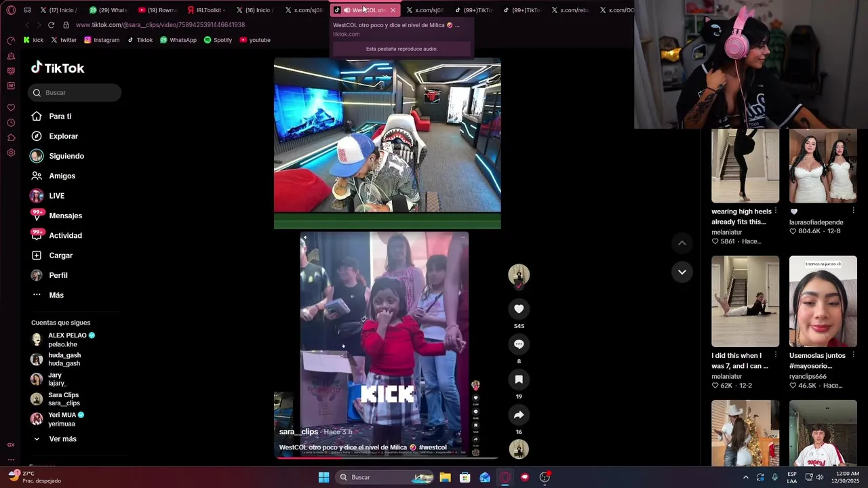Open Opera sidebar heart bookmarks icon
Viewport: 868px width, 488px height.
click(x=11, y=108)
